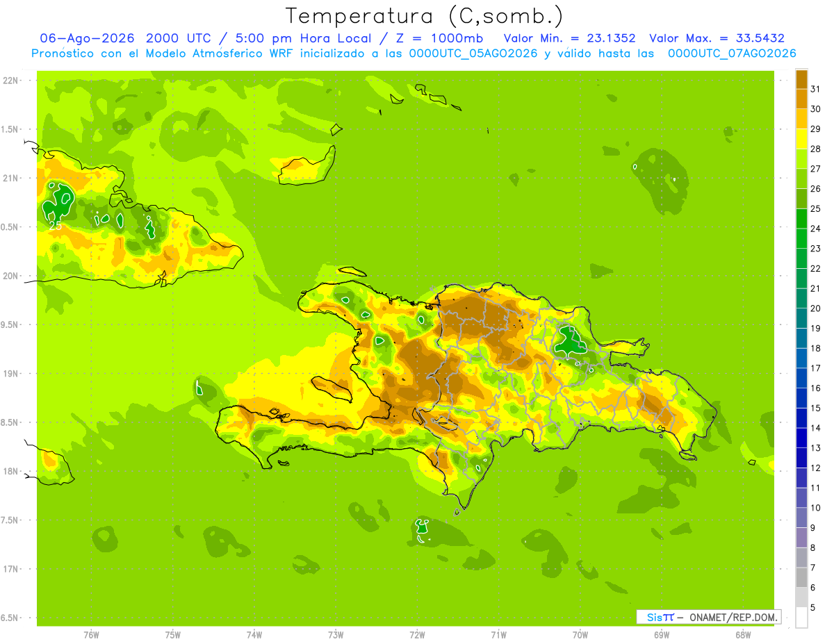
Task: Pick the purple legend band between 9 and 10
Action: pos(801,518)
